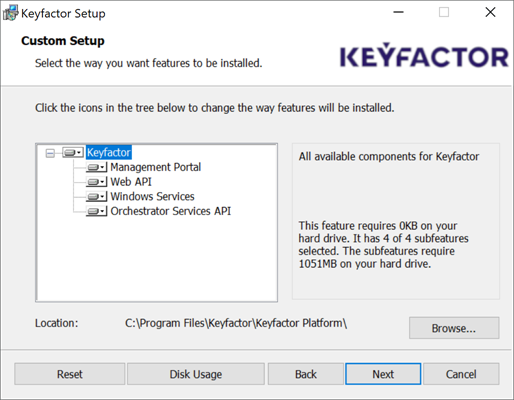Go Back to the previous setup step

306,374
